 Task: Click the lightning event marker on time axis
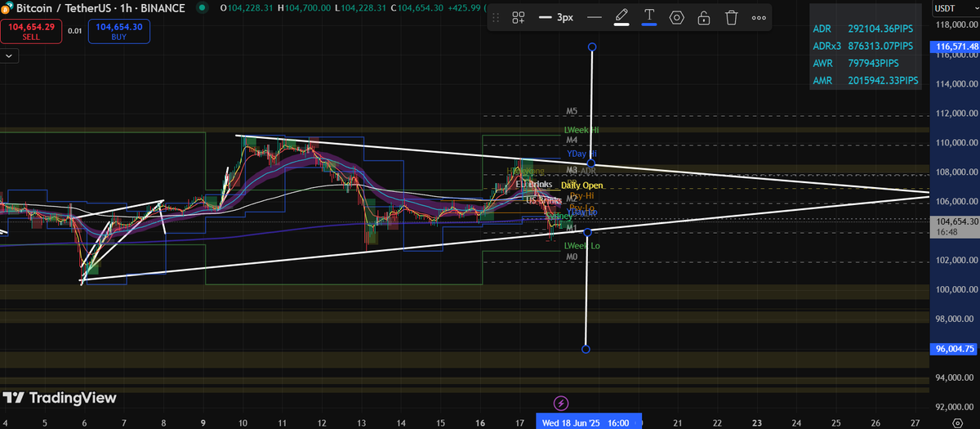point(561,402)
